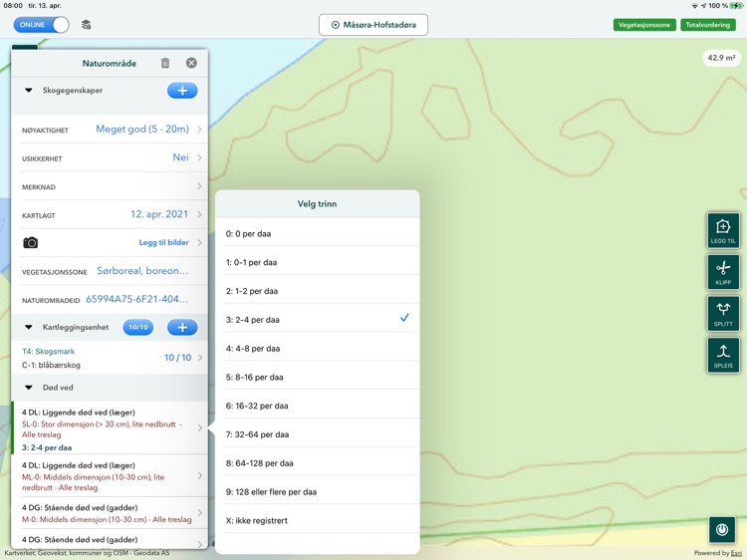The height and width of the screenshot is (560, 747).
Task: Click the power button icon
Action: pos(722,529)
